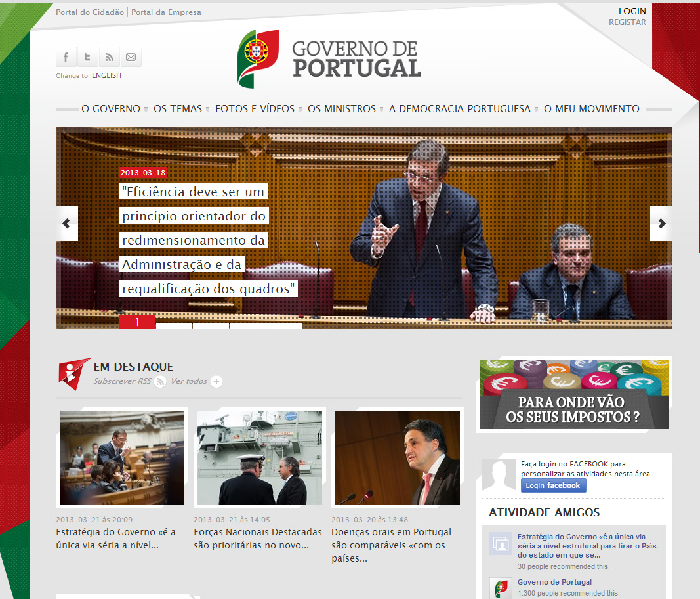Click the LOGIN link

(632, 11)
